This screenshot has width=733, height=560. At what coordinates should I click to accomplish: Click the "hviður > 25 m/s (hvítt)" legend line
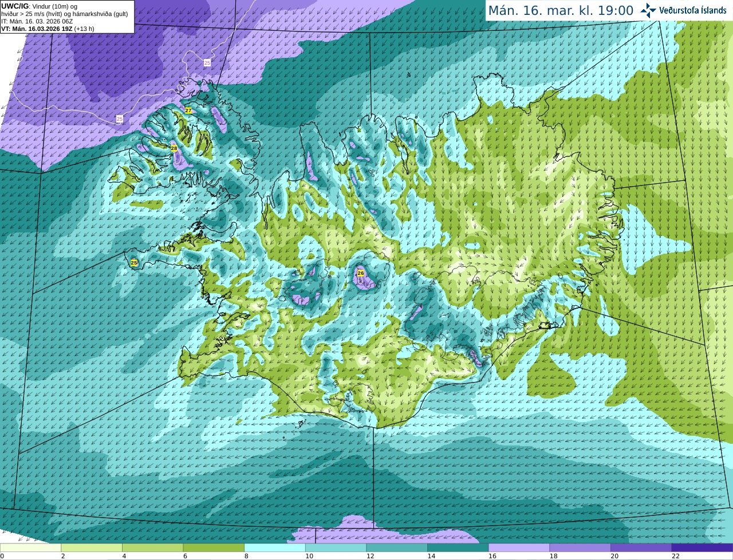[65, 14]
